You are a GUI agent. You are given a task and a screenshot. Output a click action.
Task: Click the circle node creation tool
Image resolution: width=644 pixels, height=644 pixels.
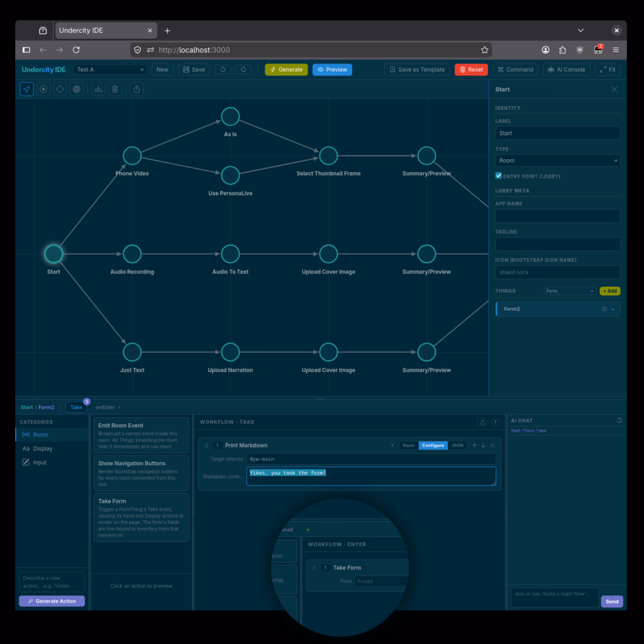point(43,89)
